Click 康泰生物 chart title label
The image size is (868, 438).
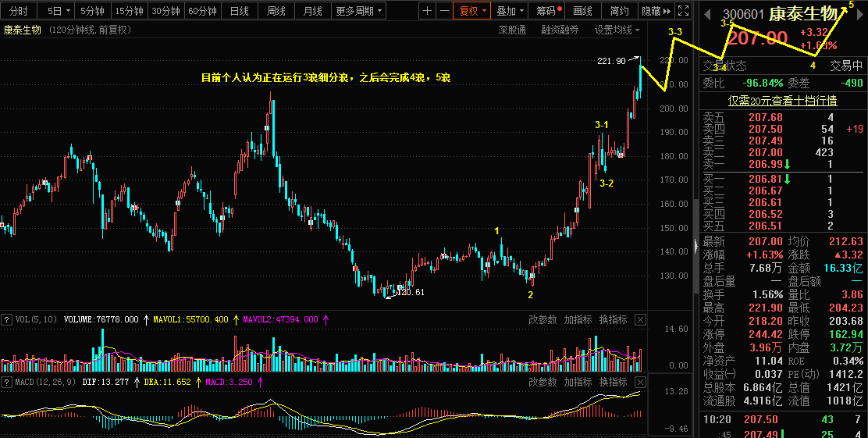22,30
